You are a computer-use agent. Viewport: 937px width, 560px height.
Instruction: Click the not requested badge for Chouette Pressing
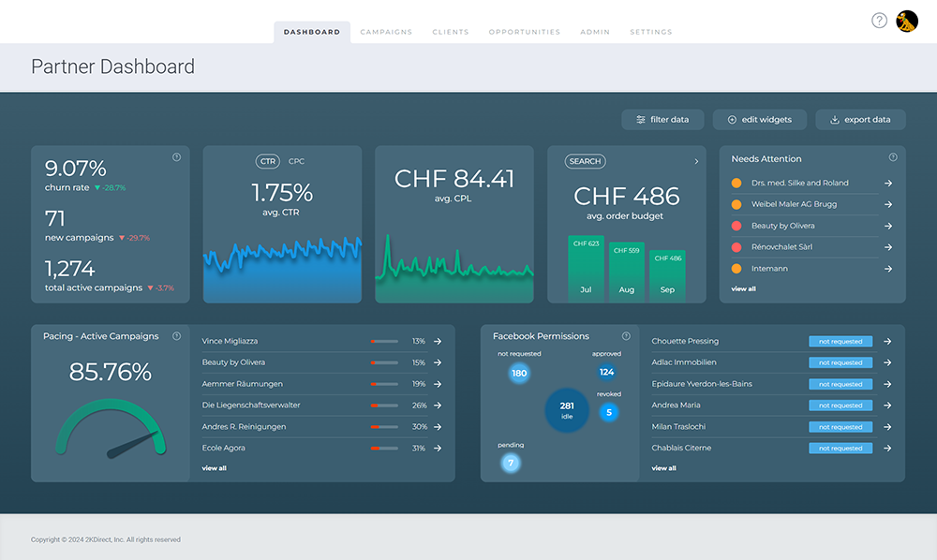click(840, 341)
